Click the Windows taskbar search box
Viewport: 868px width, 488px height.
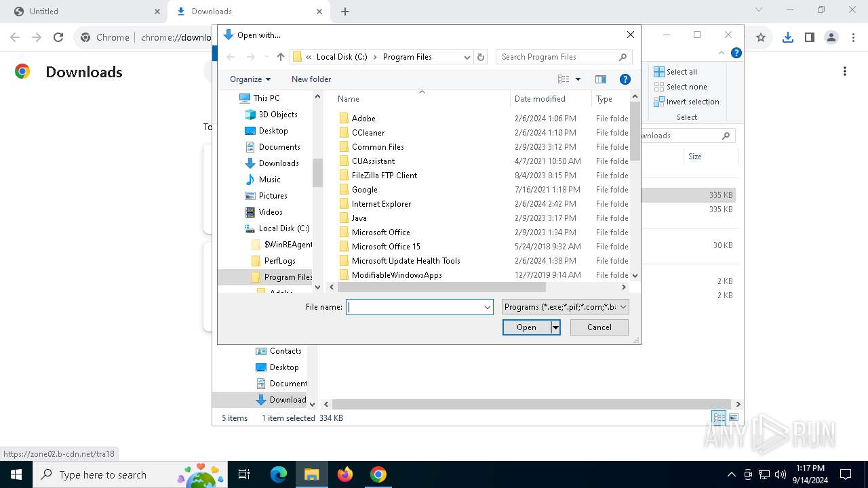coord(129,474)
